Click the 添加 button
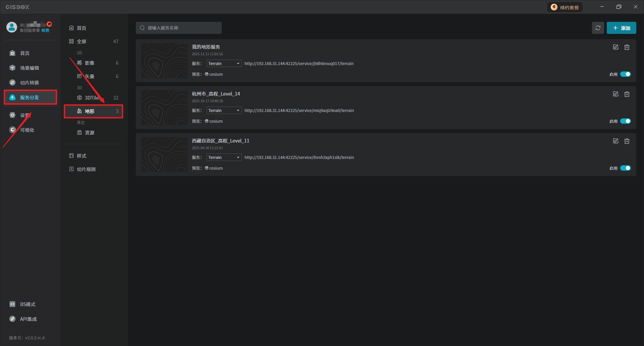644x346 pixels. [621, 28]
